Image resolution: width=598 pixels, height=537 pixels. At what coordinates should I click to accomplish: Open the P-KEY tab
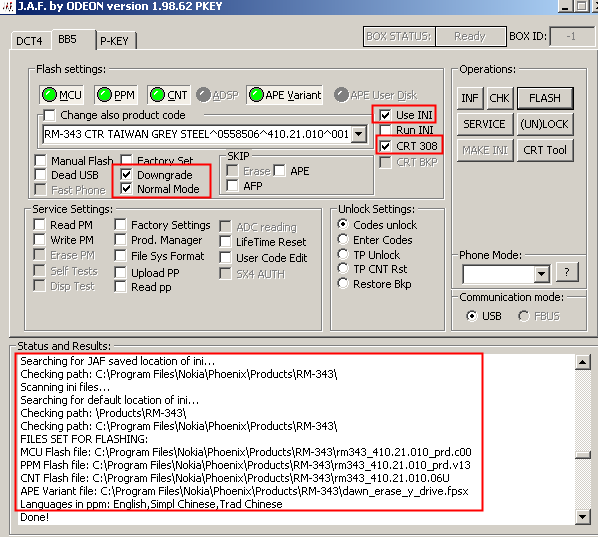pos(115,41)
